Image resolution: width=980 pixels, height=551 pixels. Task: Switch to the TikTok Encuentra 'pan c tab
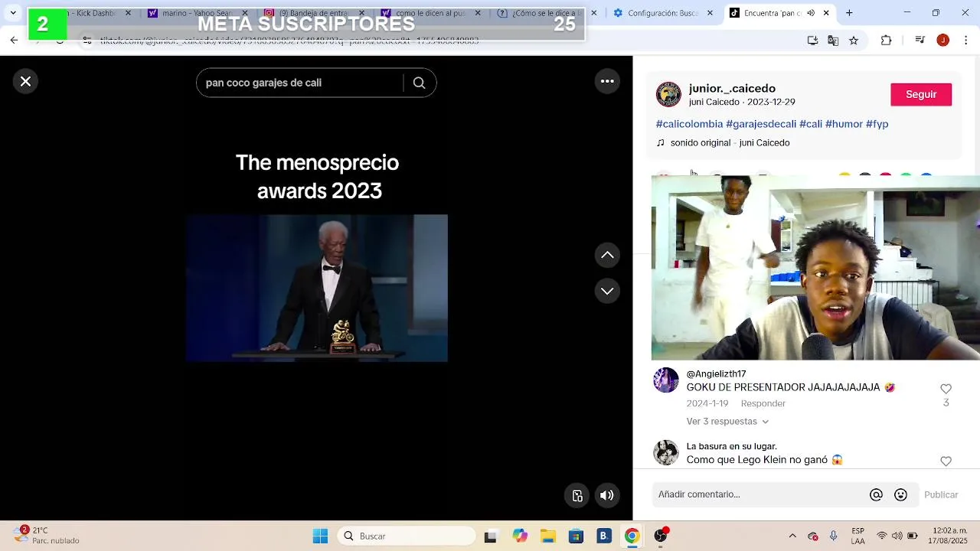point(778,13)
